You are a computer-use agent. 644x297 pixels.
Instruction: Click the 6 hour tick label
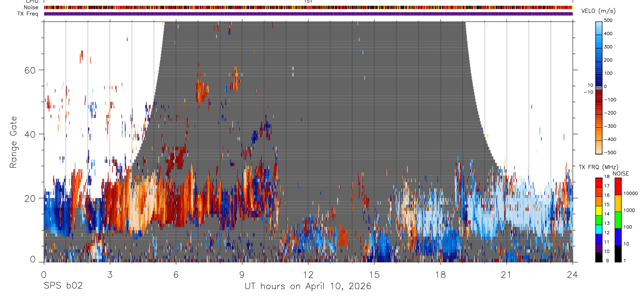point(176,275)
